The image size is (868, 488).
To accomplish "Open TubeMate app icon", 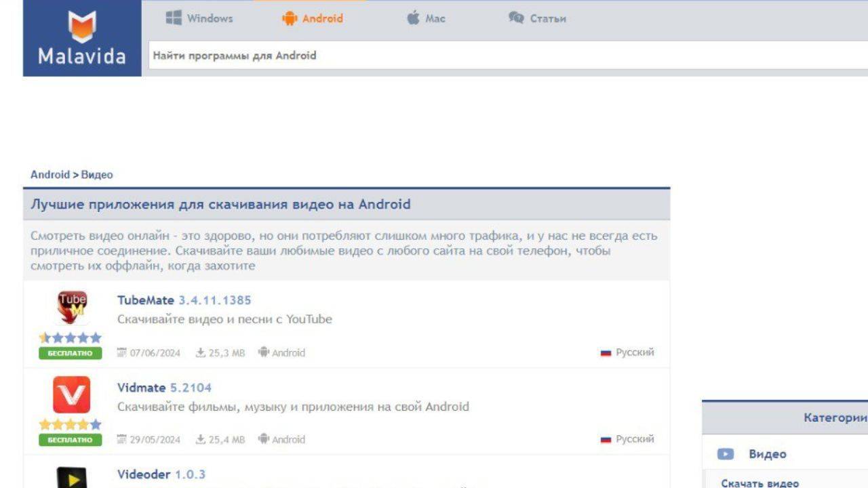I will point(72,308).
